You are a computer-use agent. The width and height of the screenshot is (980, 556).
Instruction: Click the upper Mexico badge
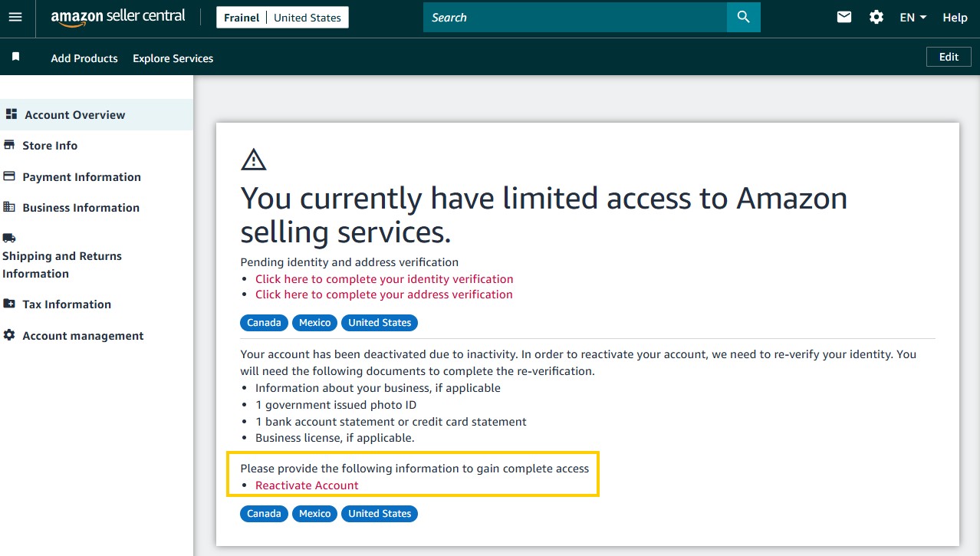click(314, 323)
